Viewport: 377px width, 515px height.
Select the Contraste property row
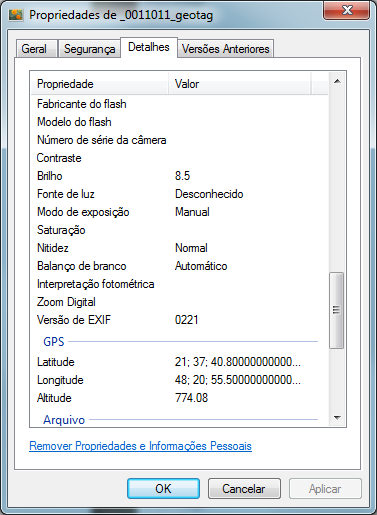pos(179,158)
